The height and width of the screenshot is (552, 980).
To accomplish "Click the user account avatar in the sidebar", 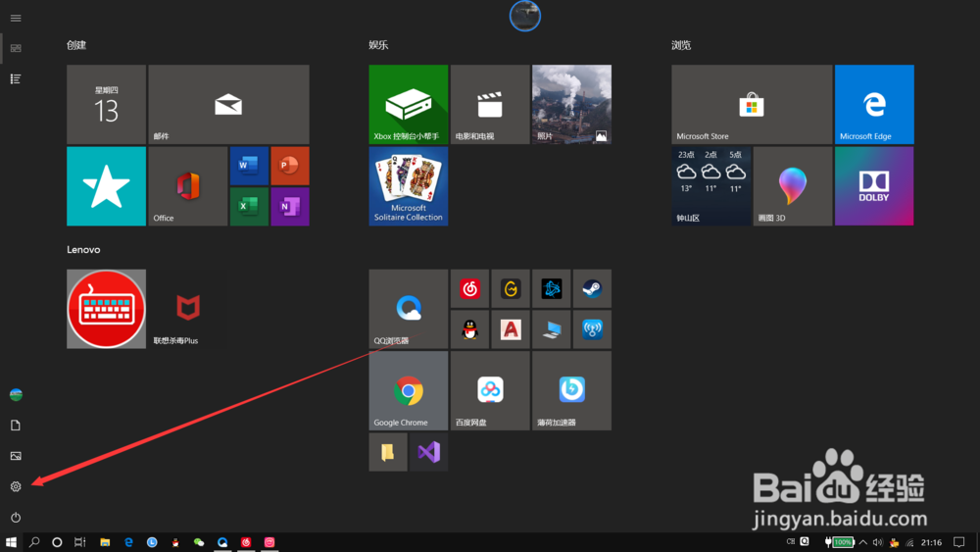I will (x=16, y=394).
